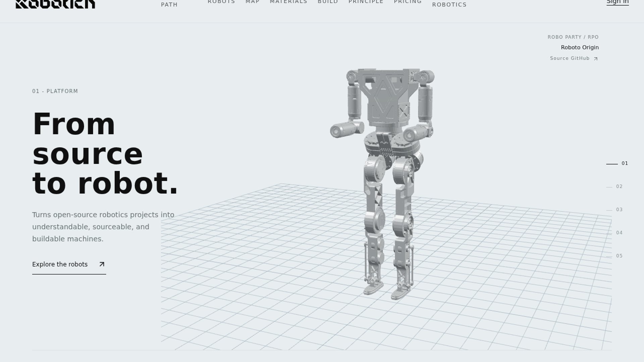Image resolution: width=644 pixels, height=362 pixels.
Task: Jump to section 04 marker
Action: [x=614, y=233]
